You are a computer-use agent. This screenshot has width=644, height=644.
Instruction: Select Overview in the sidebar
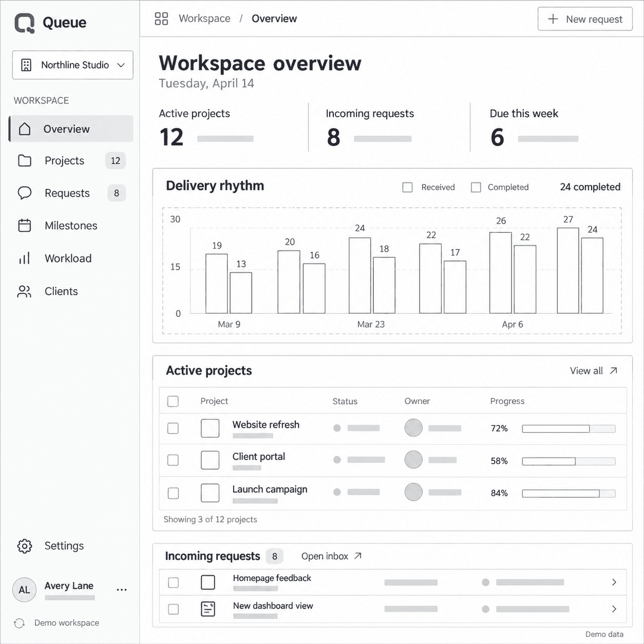pyautogui.click(x=71, y=129)
